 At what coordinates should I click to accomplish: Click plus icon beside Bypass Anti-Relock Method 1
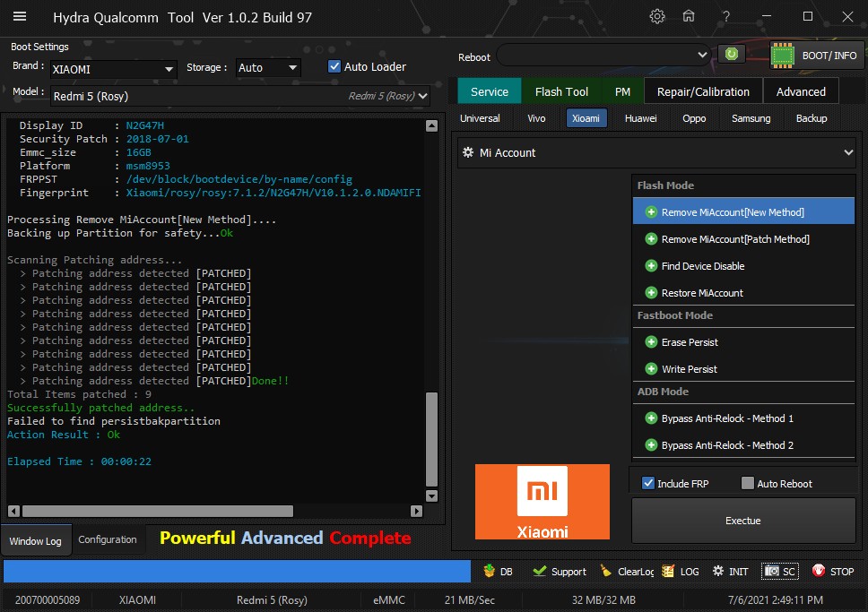point(651,418)
